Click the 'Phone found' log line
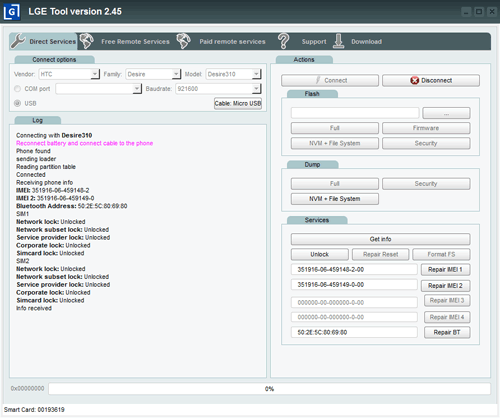500x418 pixels. click(x=33, y=151)
